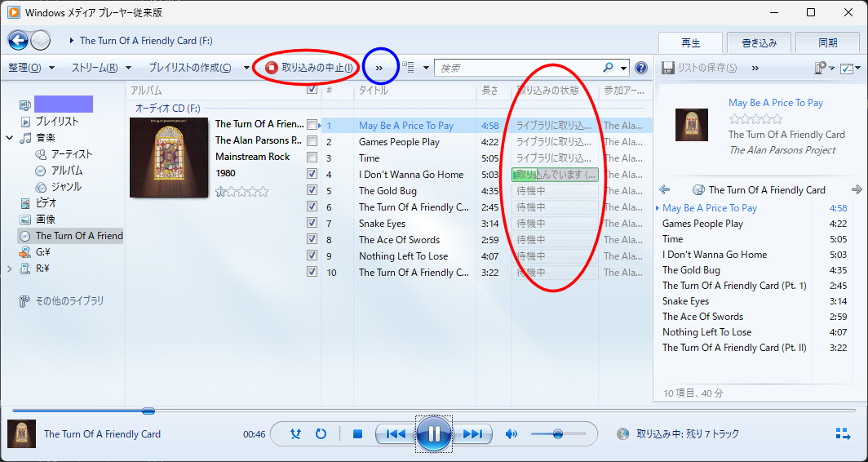Uncheck track 4 I Don't Wanna Go Home

312,173
